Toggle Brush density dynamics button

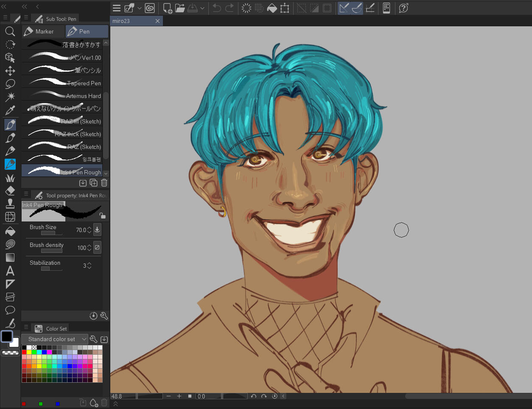[97, 247]
